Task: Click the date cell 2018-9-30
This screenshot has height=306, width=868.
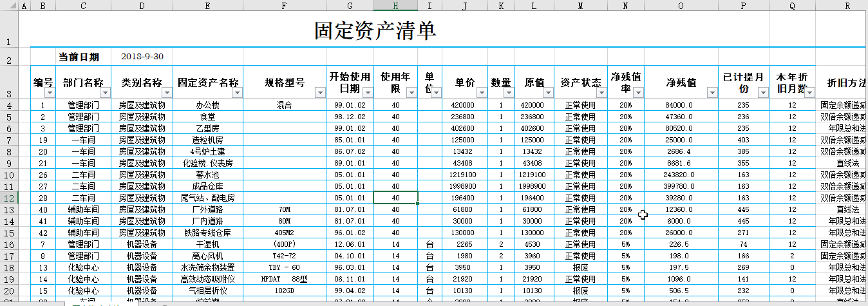Action: [x=142, y=57]
